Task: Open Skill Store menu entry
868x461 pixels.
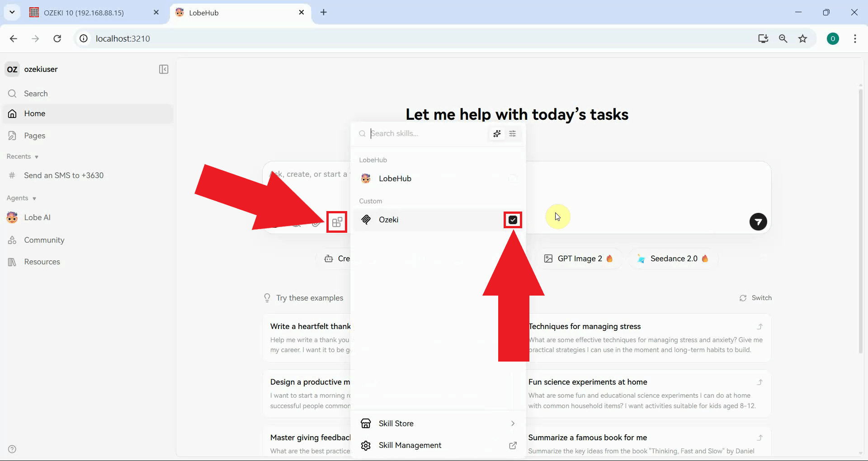Action: (438, 423)
